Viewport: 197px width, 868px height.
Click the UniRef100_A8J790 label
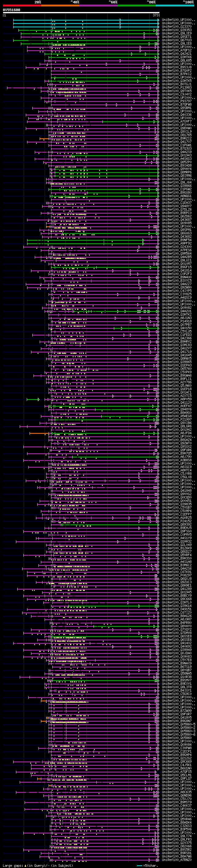[x=177, y=457]
